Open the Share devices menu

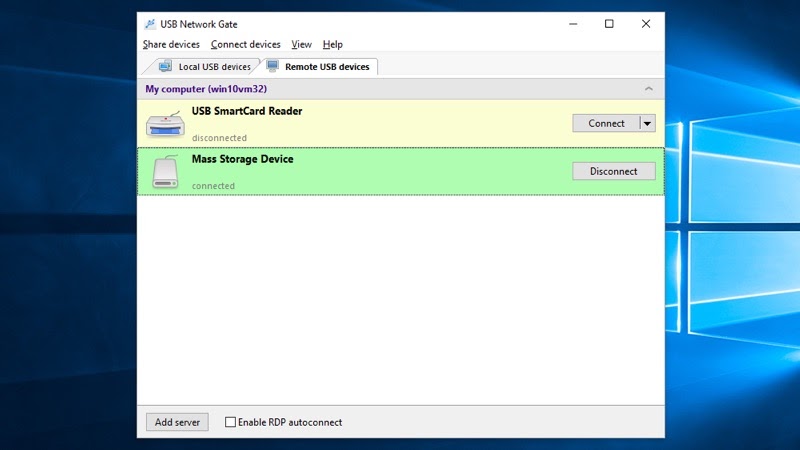(x=171, y=44)
